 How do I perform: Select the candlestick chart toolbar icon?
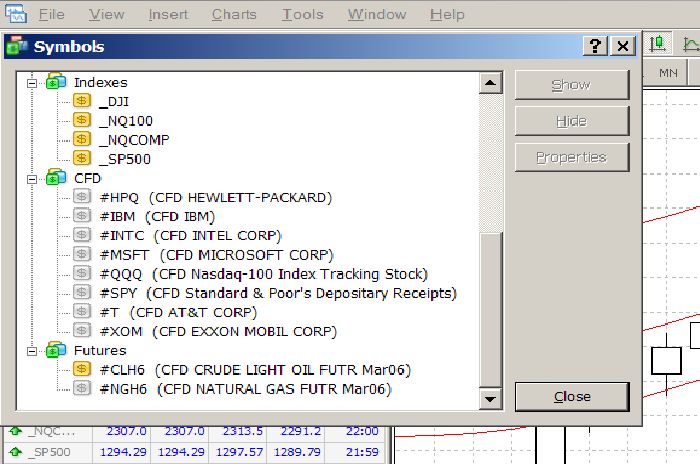click(657, 44)
